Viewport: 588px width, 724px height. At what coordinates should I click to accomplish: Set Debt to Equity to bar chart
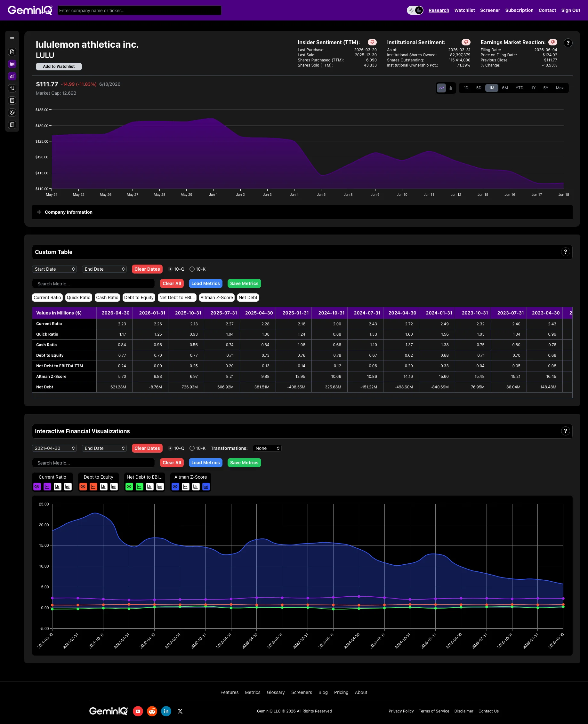click(x=104, y=487)
